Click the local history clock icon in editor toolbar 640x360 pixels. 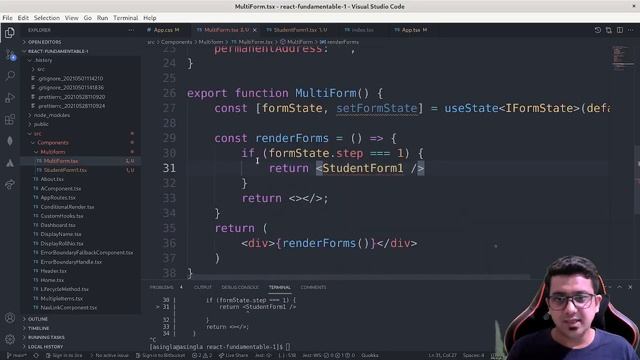(x=598, y=30)
